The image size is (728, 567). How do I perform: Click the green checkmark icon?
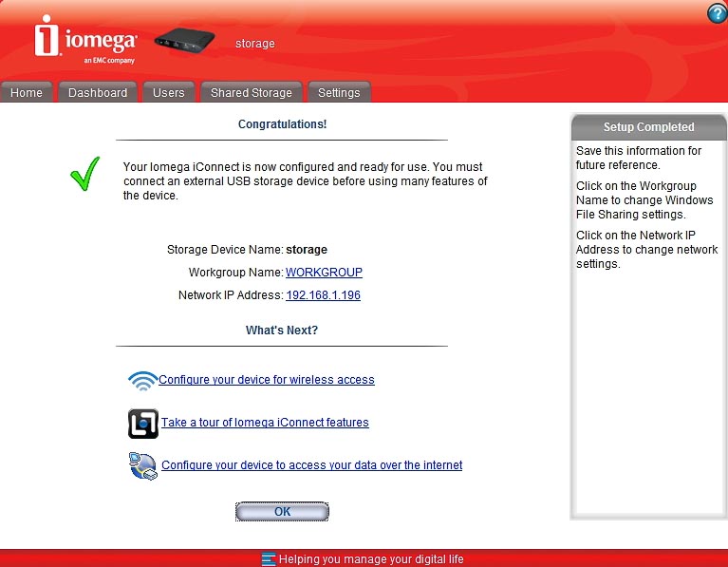pyautogui.click(x=85, y=175)
